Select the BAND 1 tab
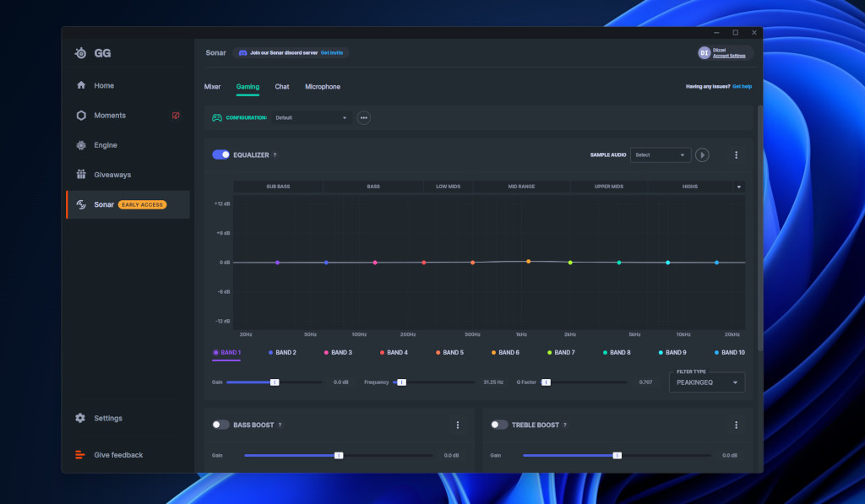 click(226, 352)
